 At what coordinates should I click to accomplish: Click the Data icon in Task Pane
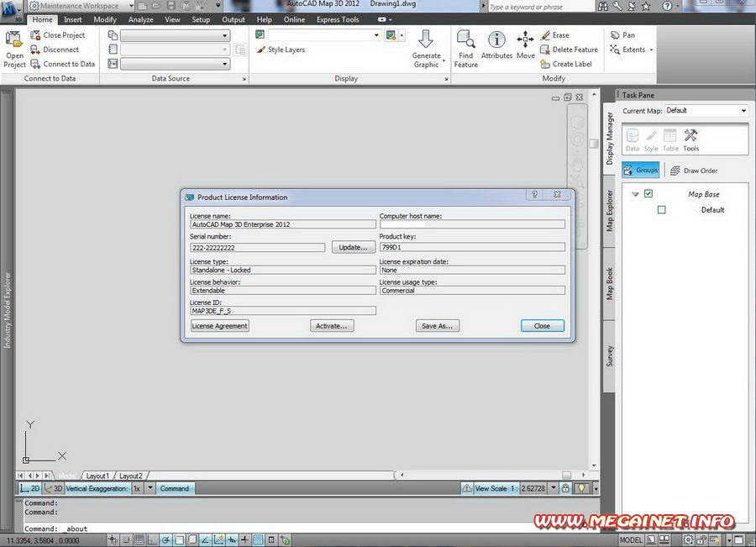(x=632, y=139)
